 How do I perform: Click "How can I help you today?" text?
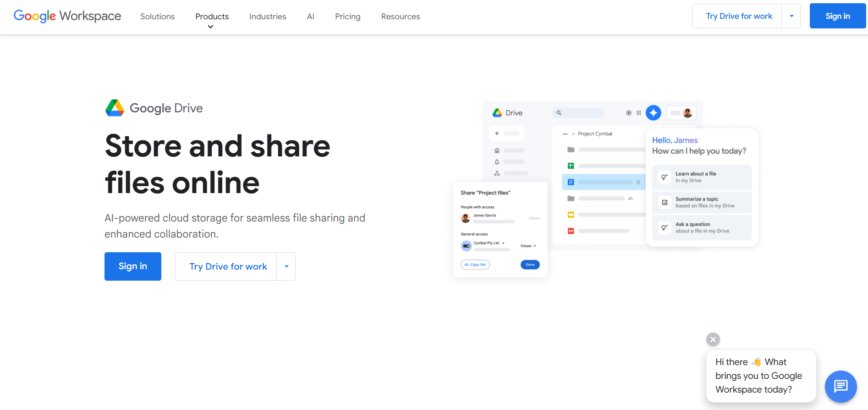pos(699,151)
